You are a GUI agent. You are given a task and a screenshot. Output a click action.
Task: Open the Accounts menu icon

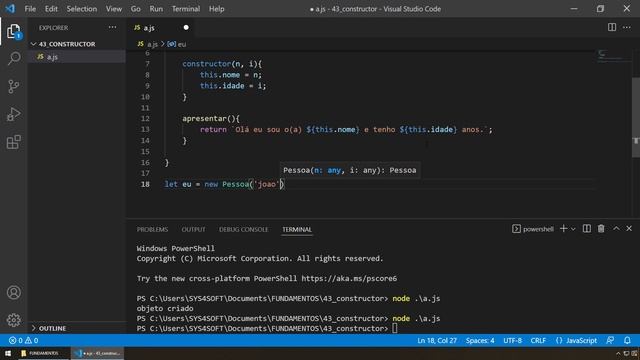pos(13,292)
